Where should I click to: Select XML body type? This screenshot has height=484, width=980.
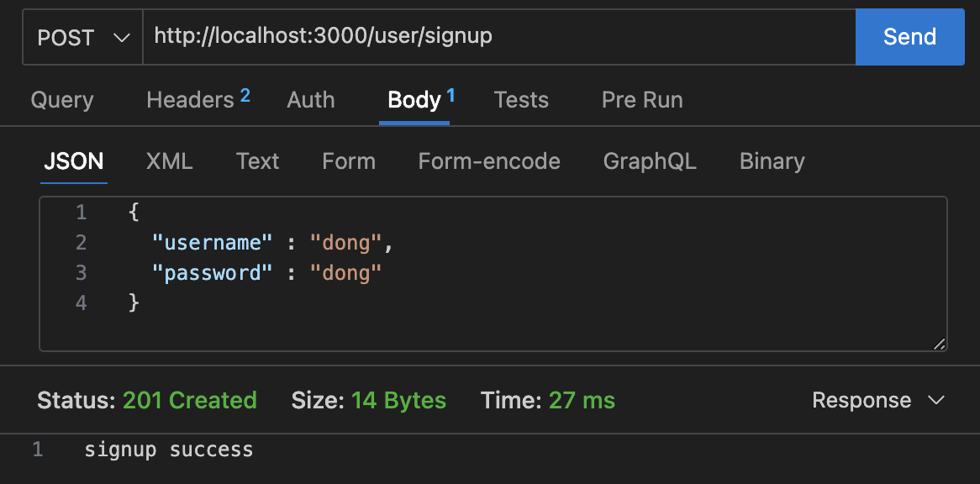tap(169, 161)
